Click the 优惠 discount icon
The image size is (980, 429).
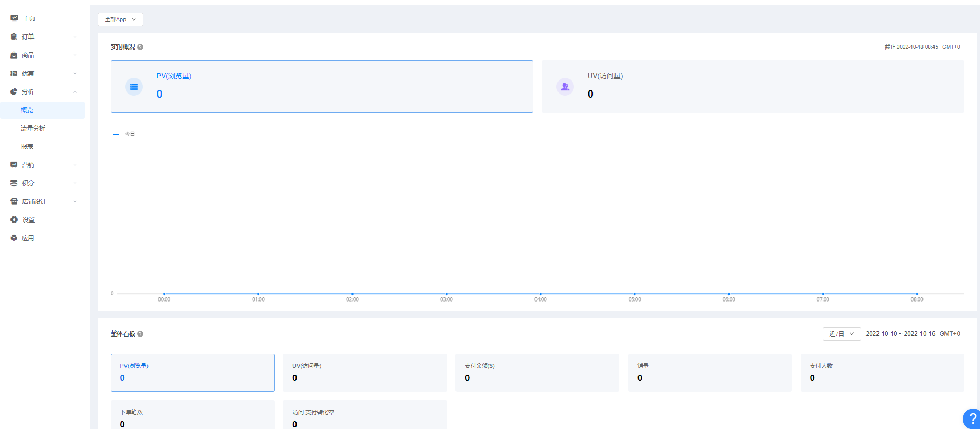point(14,73)
